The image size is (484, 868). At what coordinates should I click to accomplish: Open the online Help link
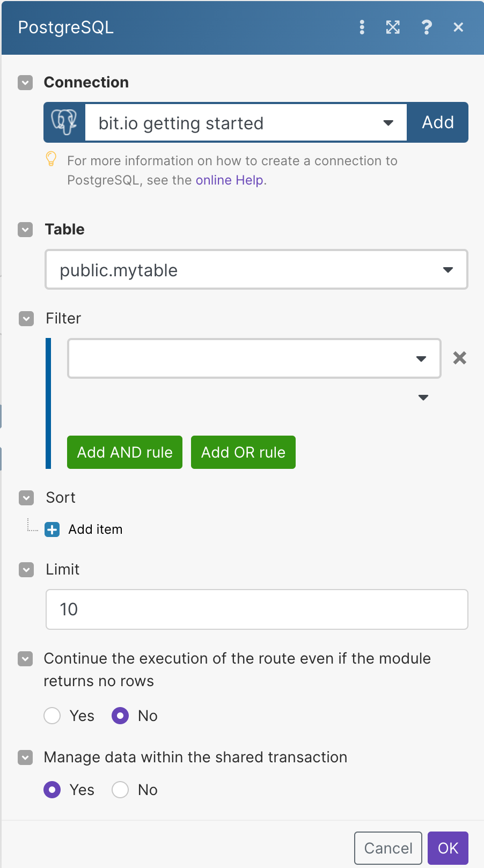229,180
